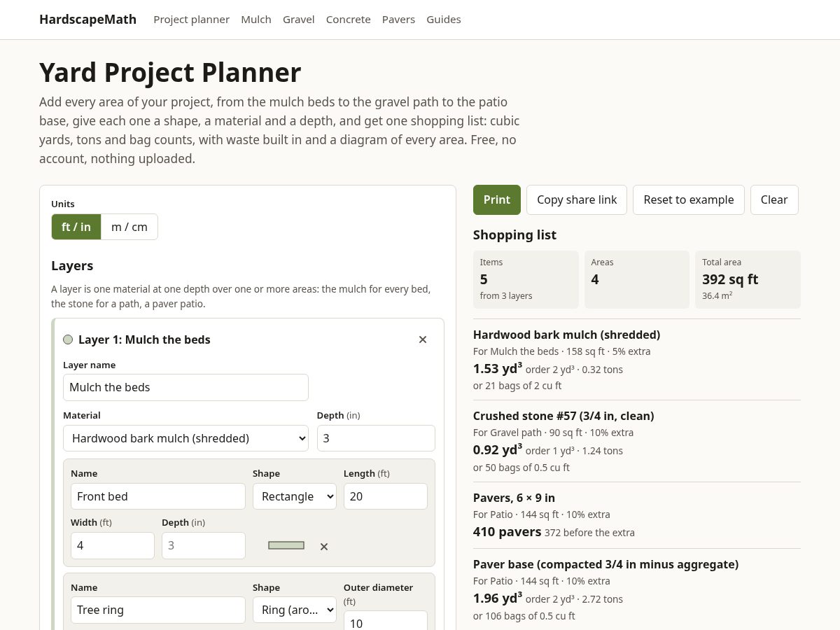
Task: Click the Print button
Action: (497, 199)
